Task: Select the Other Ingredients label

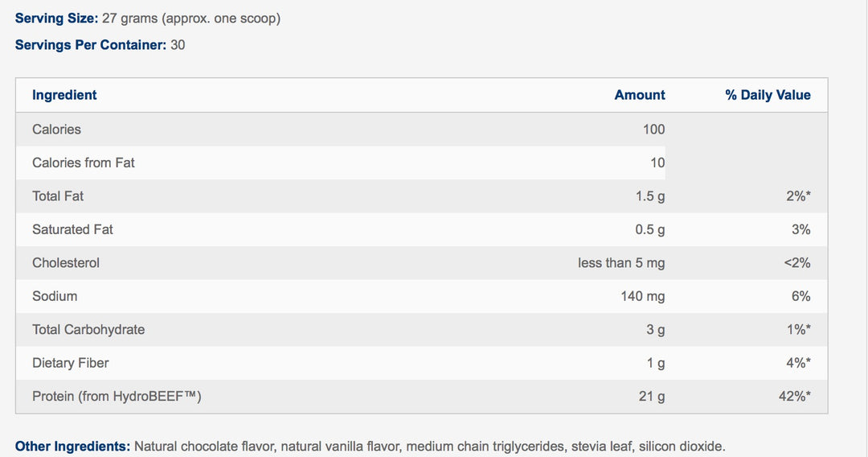Action: click(72, 446)
